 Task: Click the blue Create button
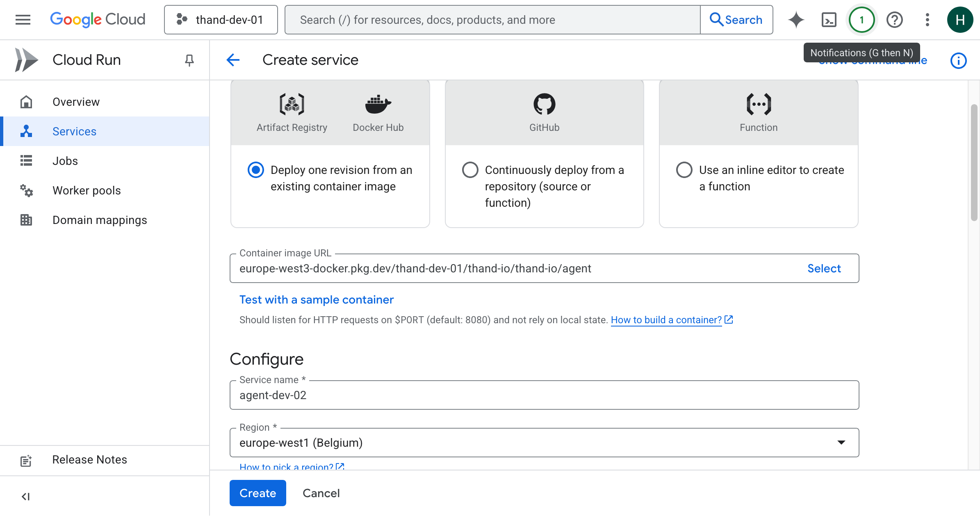pyautogui.click(x=258, y=493)
